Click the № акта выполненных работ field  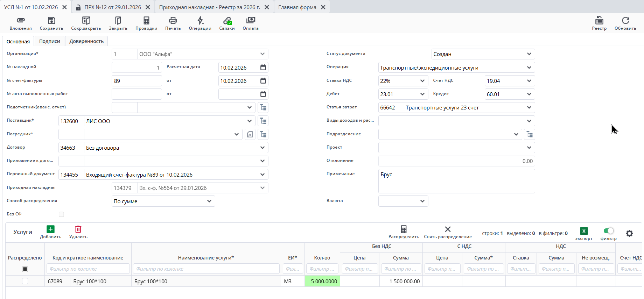pyautogui.click(x=136, y=94)
